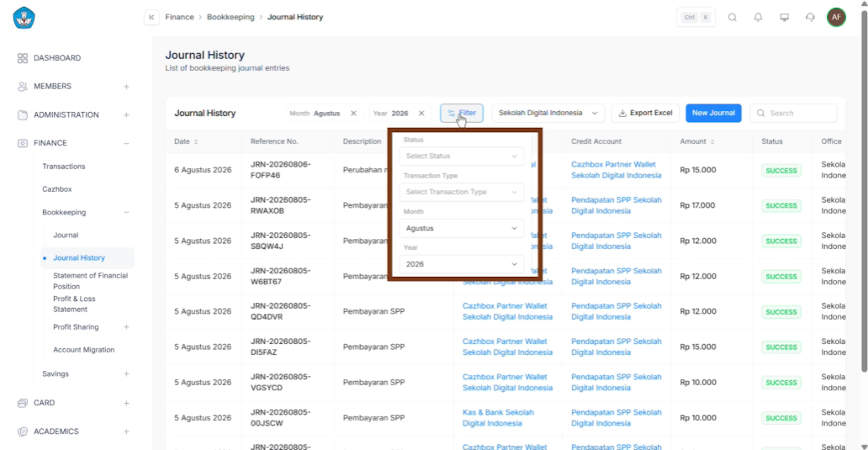Click Export Excel button

(645, 113)
